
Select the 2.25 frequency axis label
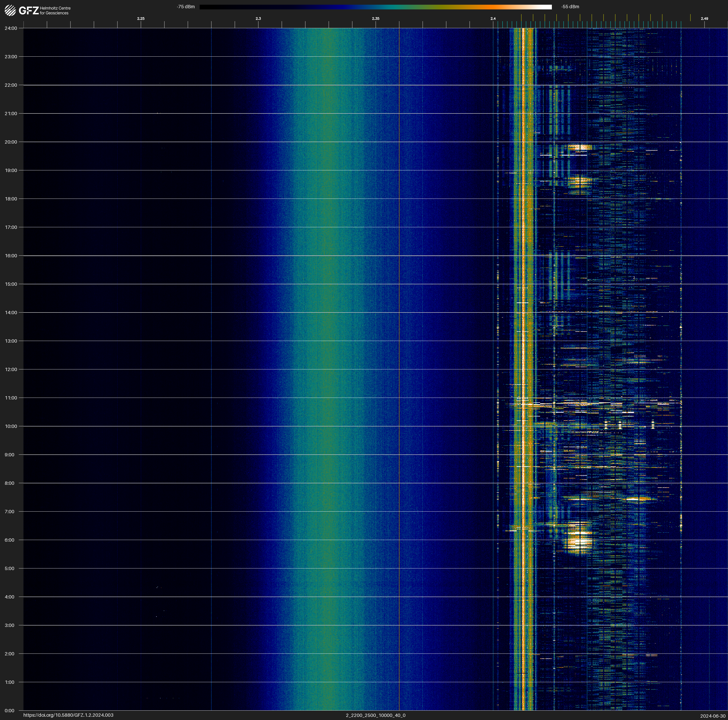pos(140,19)
